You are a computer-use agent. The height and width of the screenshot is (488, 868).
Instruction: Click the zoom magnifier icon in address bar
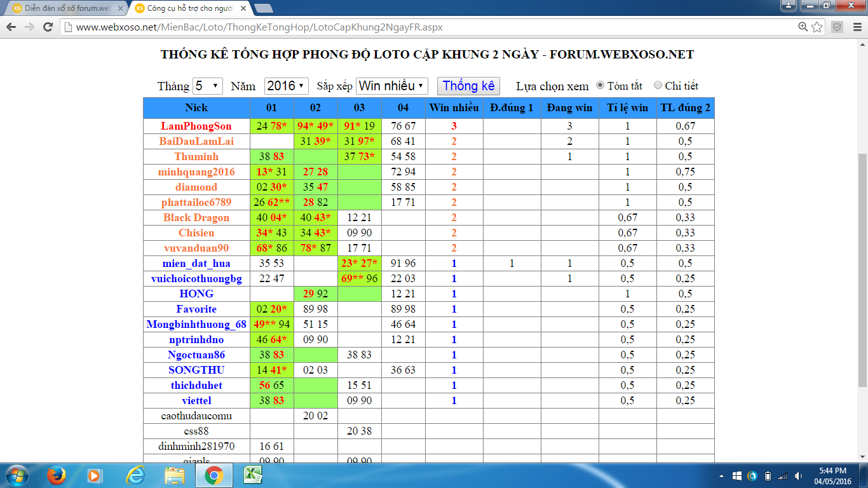point(803,27)
